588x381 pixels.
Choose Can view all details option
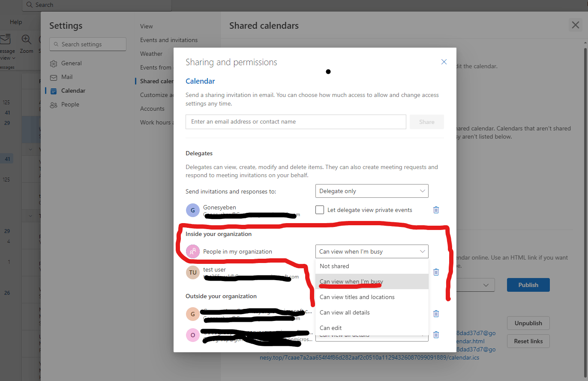tap(372, 312)
